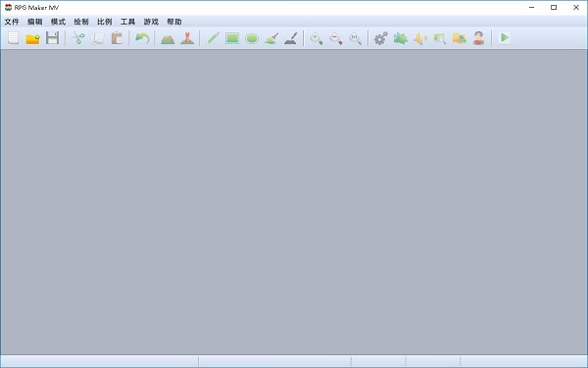This screenshot has width=588, height=368.
Task: Click the scissors Cut icon
Action: pyautogui.click(x=78, y=38)
